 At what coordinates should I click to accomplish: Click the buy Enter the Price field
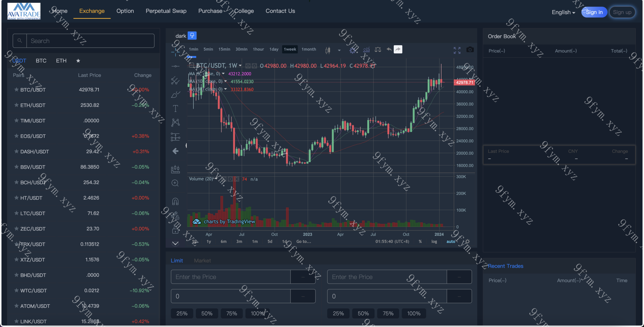click(230, 277)
